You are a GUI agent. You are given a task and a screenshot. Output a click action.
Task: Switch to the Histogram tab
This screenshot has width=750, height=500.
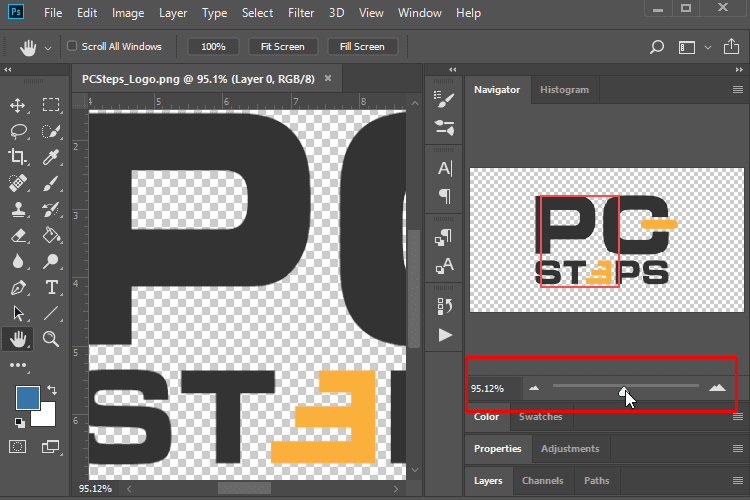point(564,89)
